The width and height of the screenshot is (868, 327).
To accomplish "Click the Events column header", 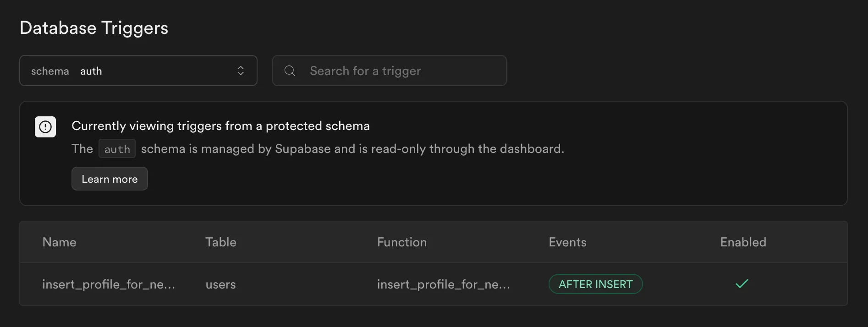I will [x=567, y=242].
